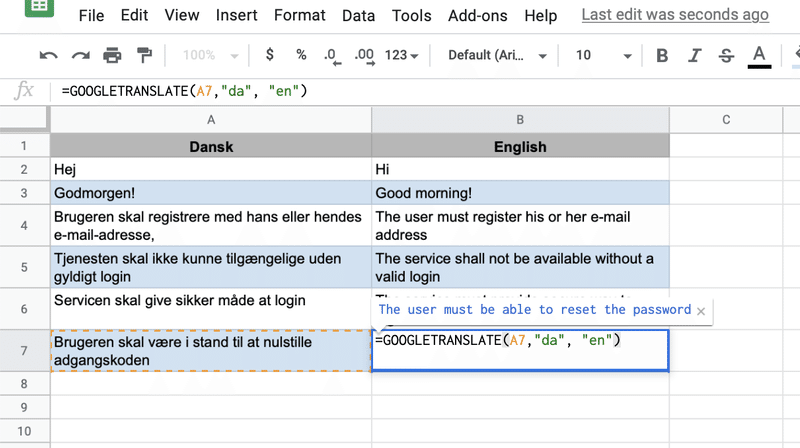Toggle strikethrough formatting

(726, 55)
